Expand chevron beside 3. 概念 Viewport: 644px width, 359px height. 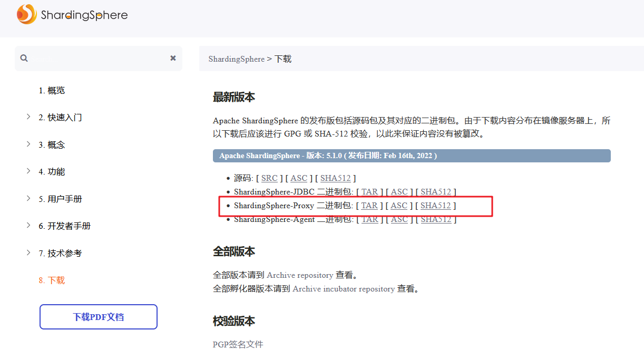coord(28,144)
